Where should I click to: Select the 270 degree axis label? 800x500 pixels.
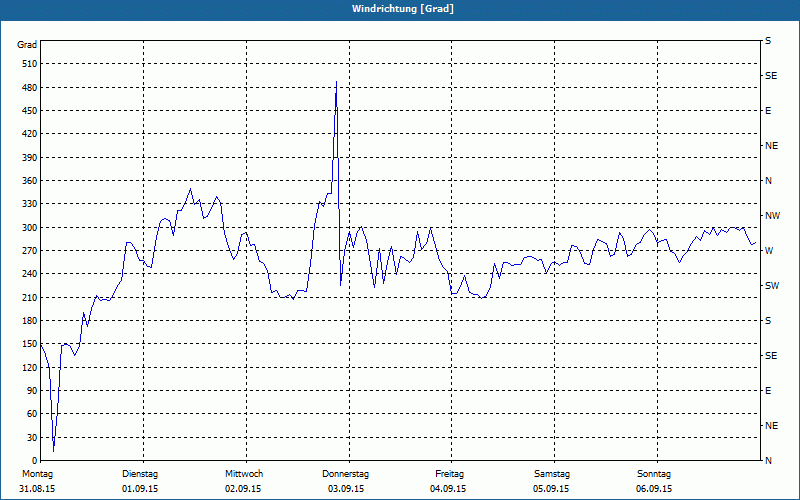[30, 251]
